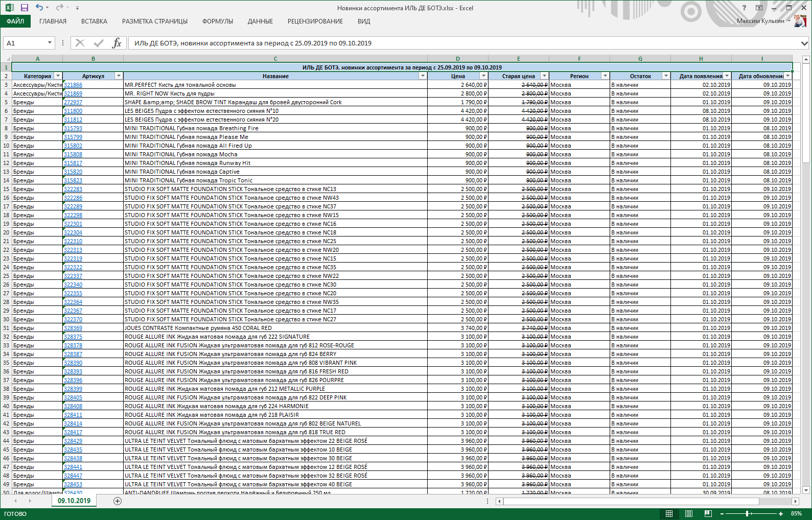Select cell MR.PERFECT Кисть для тональной основы
812x520 pixels.
[275, 85]
